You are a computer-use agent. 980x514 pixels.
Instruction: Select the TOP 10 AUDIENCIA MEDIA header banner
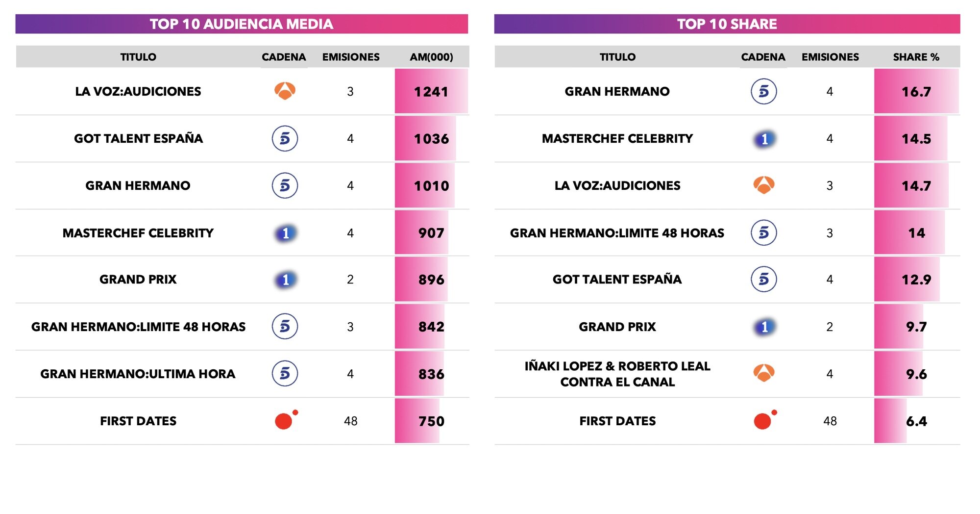point(242,24)
